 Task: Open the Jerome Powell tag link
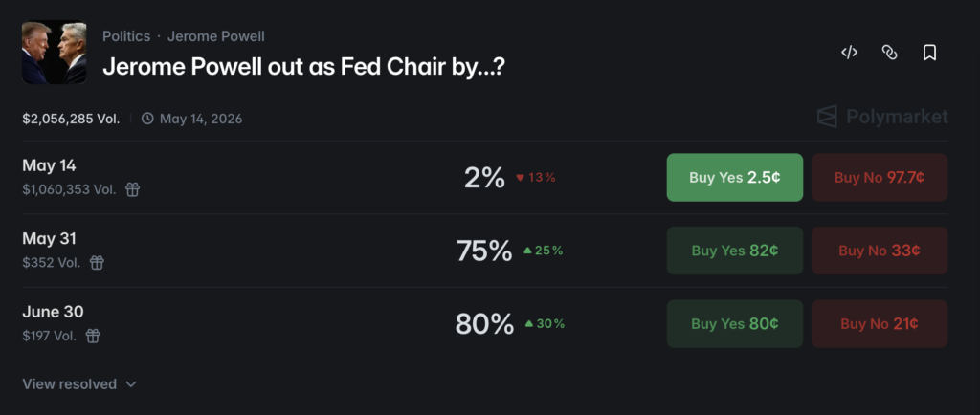point(215,36)
